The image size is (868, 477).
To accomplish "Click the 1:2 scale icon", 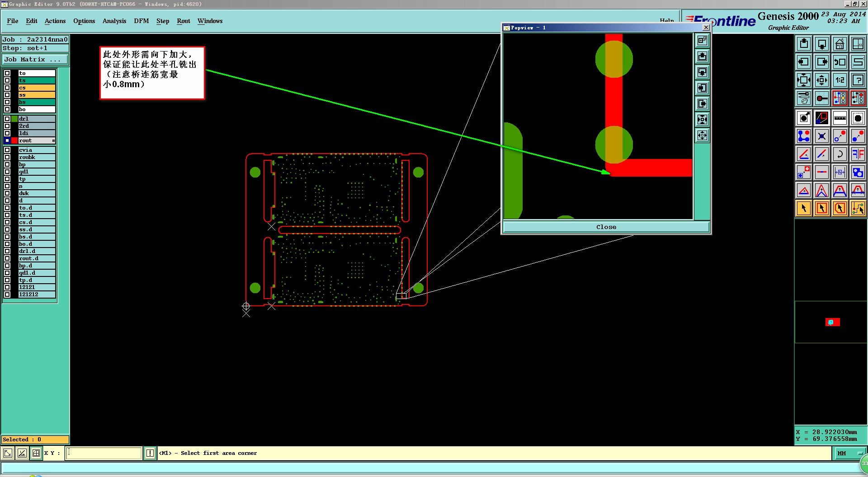I will (840, 80).
